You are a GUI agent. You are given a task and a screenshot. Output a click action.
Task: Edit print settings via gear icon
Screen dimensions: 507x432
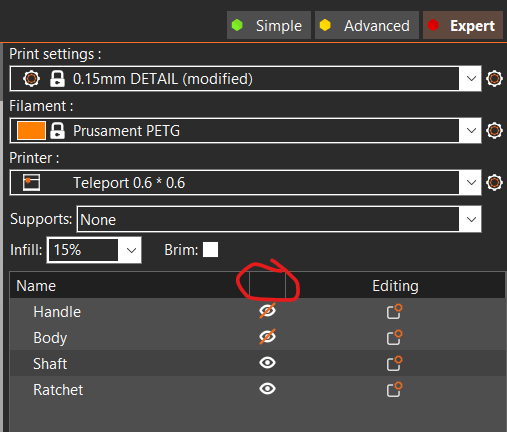(x=494, y=79)
